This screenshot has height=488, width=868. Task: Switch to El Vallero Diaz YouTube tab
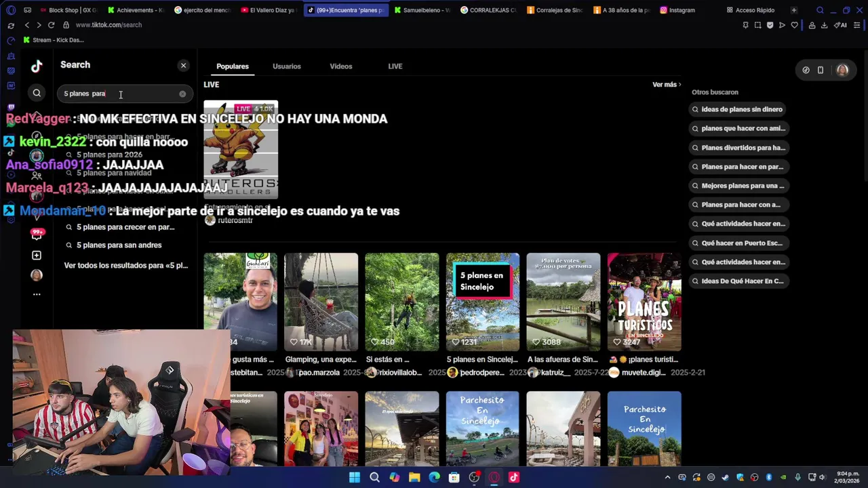click(268, 10)
